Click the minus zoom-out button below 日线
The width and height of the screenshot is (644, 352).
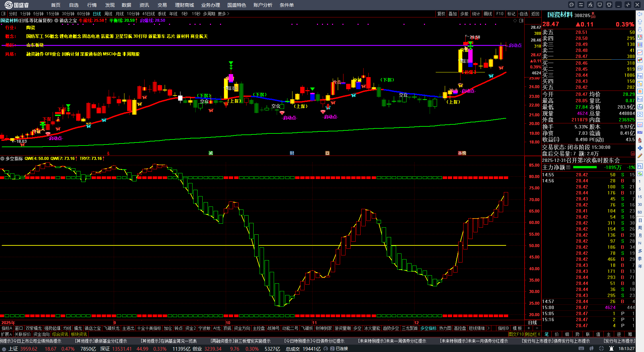coord(537,328)
